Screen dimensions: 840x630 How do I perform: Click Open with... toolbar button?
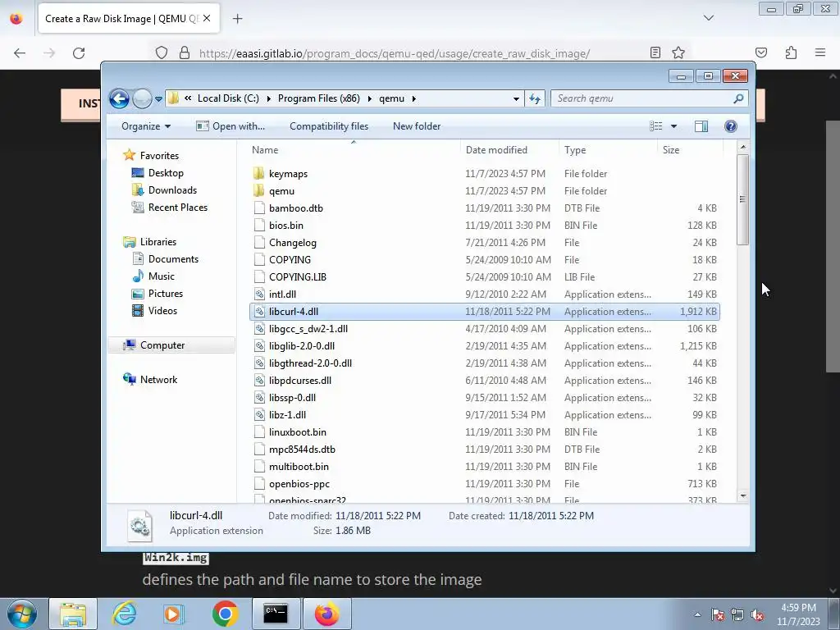[231, 126]
